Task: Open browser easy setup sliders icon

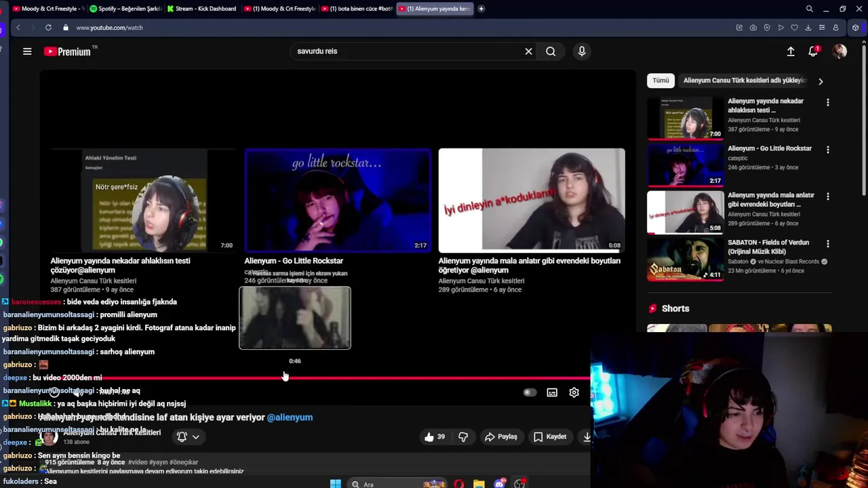Action: 822,28
